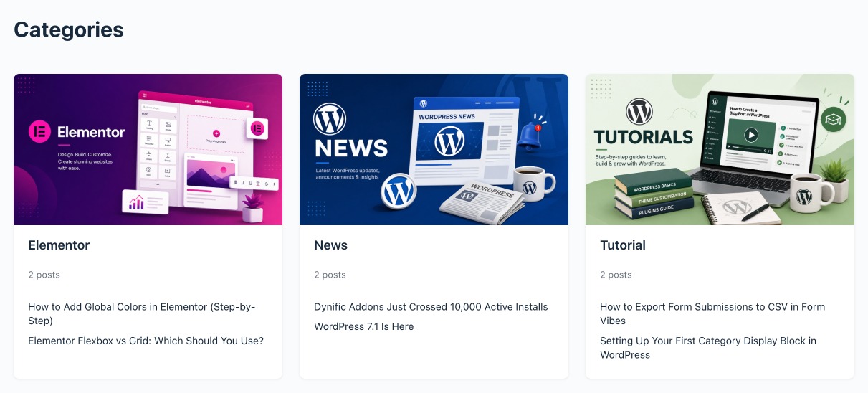Open the News category title link
This screenshot has width=868, height=393.
(x=330, y=245)
